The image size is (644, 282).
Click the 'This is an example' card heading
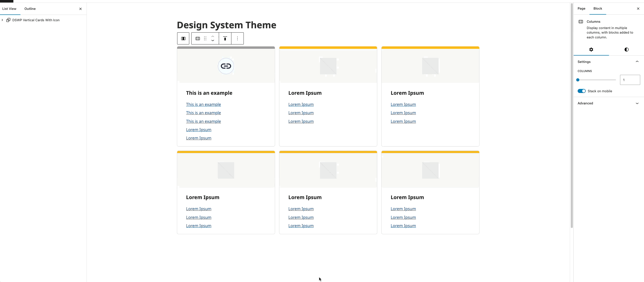coord(209,93)
